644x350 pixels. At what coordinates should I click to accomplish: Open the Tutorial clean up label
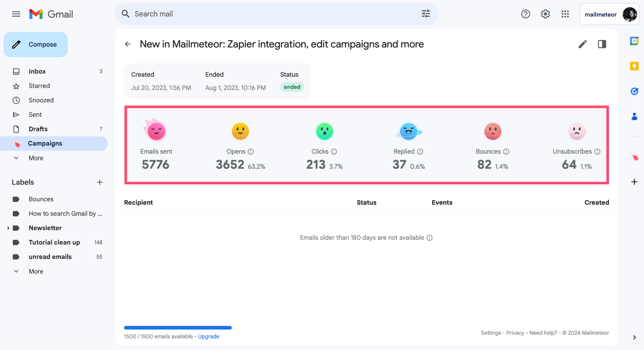click(54, 242)
